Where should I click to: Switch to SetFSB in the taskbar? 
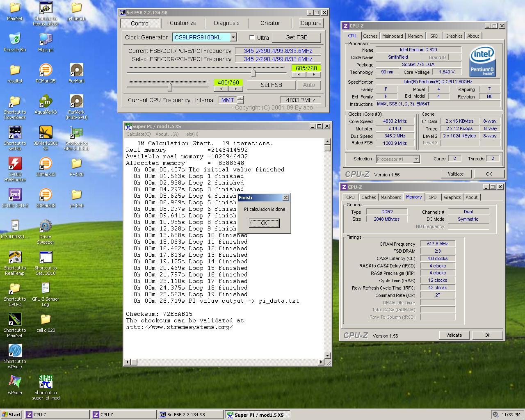tap(190, 415)
